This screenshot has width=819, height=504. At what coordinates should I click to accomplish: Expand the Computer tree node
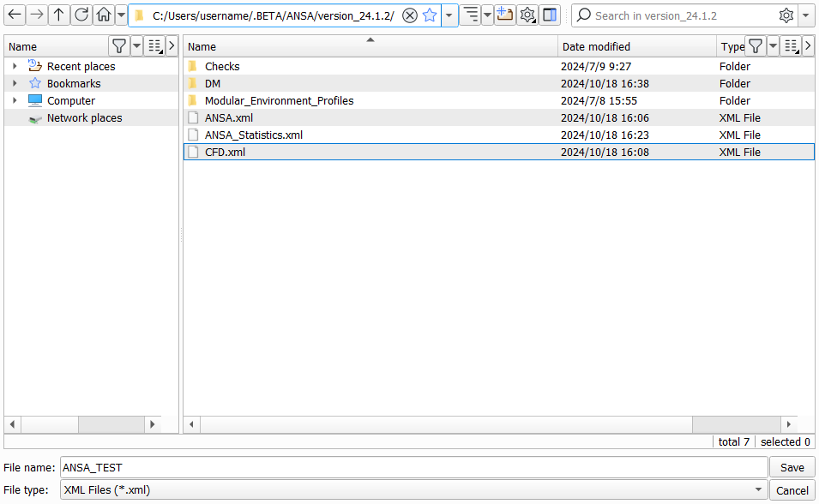(x=15, y=101)
